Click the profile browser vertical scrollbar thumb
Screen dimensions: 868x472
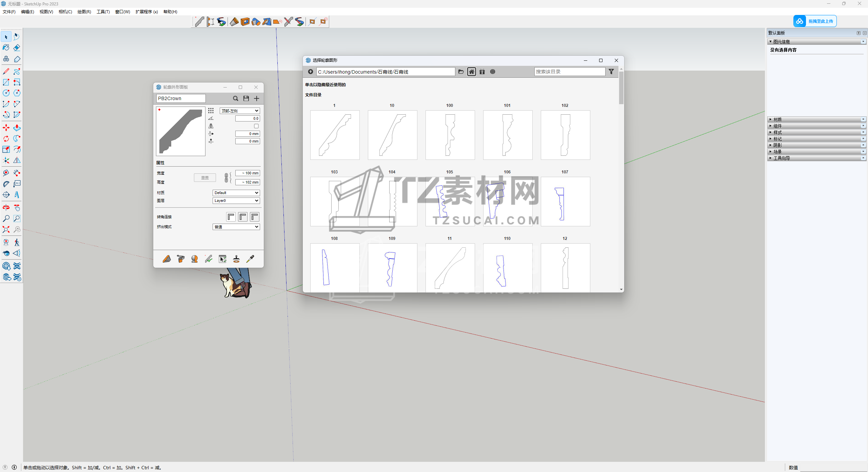coord(621,88)
